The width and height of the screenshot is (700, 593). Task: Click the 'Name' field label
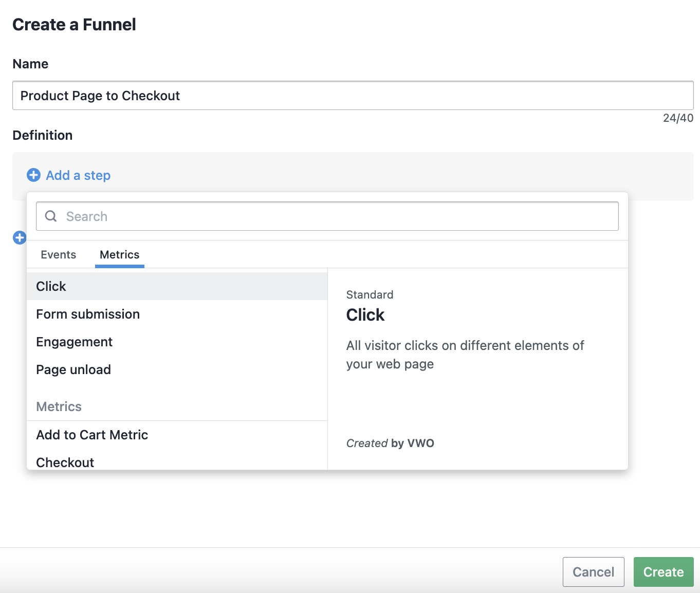pos(30,64)
